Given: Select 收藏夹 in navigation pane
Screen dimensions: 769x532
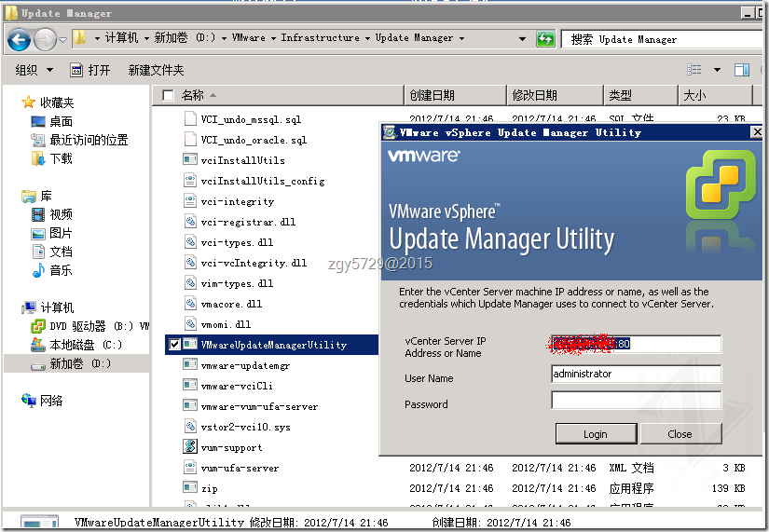Looking at the screenshot, I should [x=48, y=102].
